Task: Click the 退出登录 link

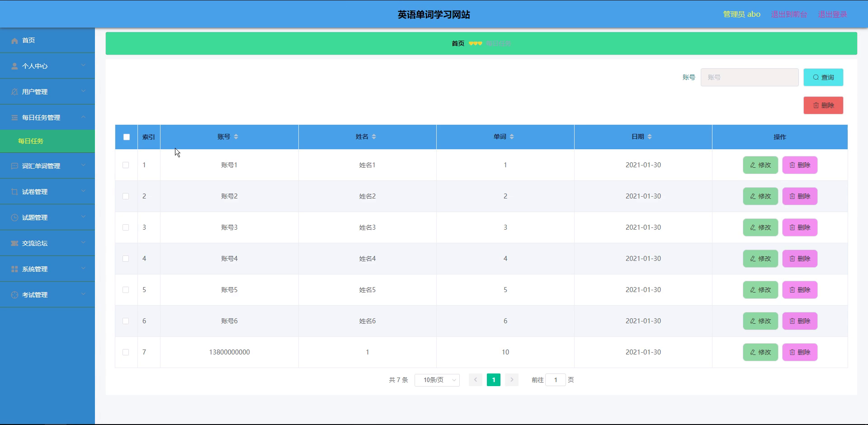Action: [832, 14]
